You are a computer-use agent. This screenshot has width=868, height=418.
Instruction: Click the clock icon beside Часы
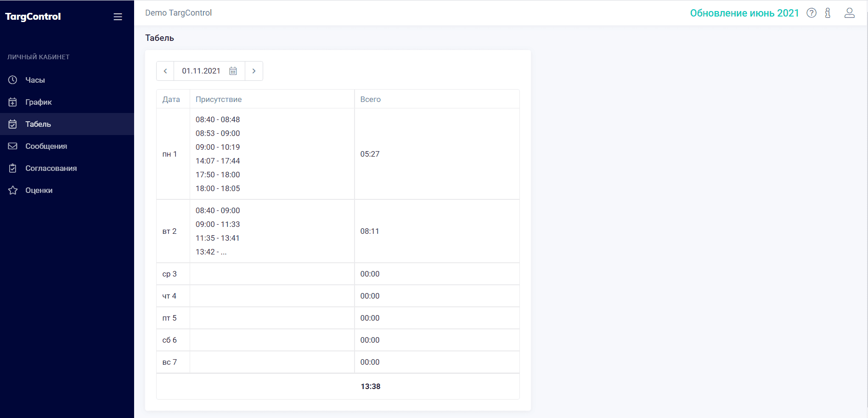[13, 80]
